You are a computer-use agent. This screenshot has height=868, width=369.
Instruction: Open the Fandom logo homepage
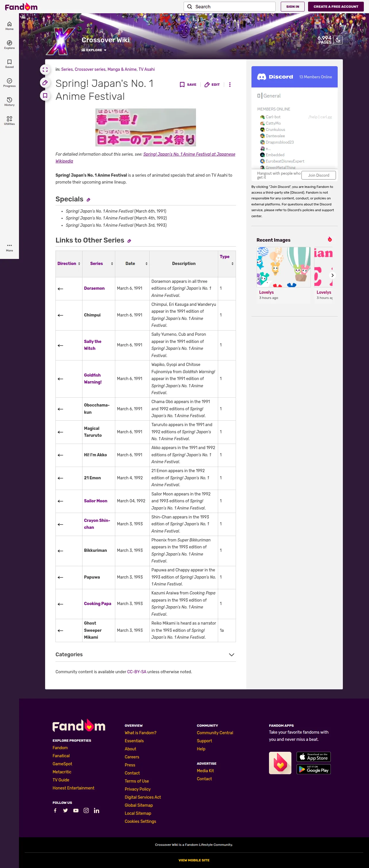pos(21,7)
